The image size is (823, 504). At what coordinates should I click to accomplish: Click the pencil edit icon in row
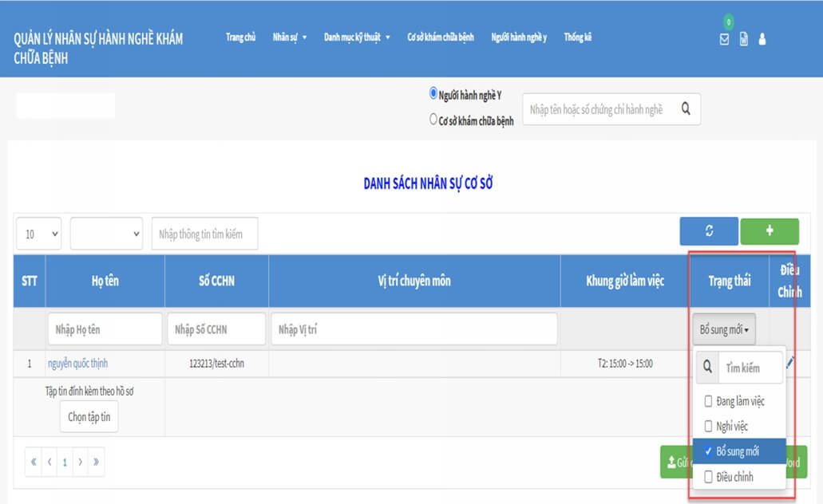click(x=790, y=363)
